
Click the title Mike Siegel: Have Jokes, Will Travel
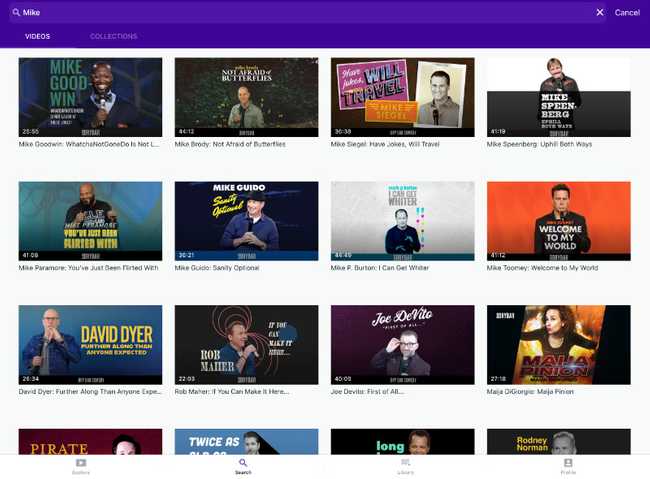click(385, 144)
